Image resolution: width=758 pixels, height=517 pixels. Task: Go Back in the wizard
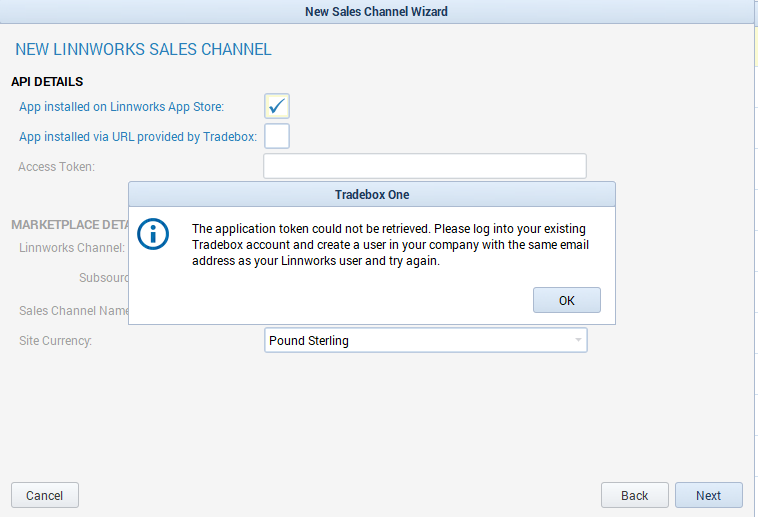coord(634,495)
